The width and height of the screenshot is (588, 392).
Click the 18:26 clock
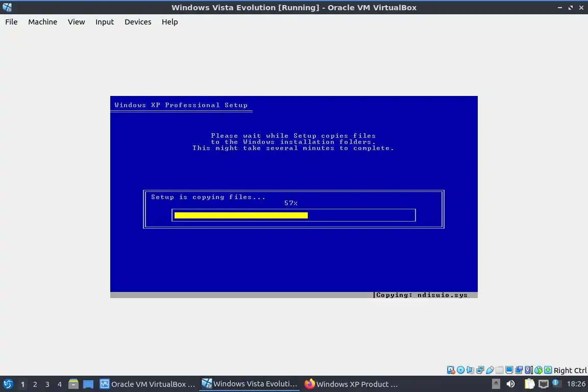[x=576, y=384]
